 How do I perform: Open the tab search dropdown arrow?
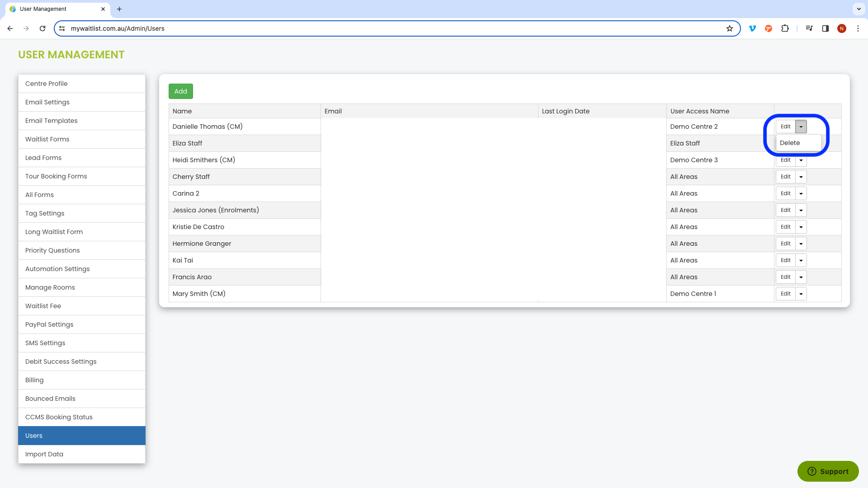click(x=859, y=9)
